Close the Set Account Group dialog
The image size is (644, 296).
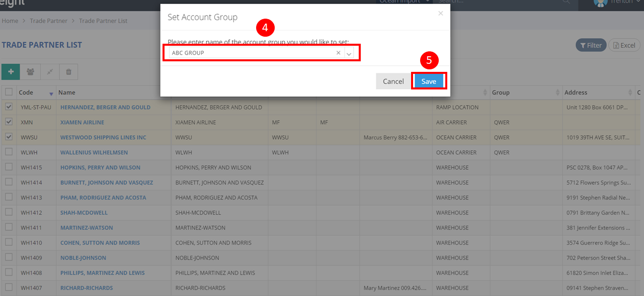pyautogui.click(x=440, y=14)
